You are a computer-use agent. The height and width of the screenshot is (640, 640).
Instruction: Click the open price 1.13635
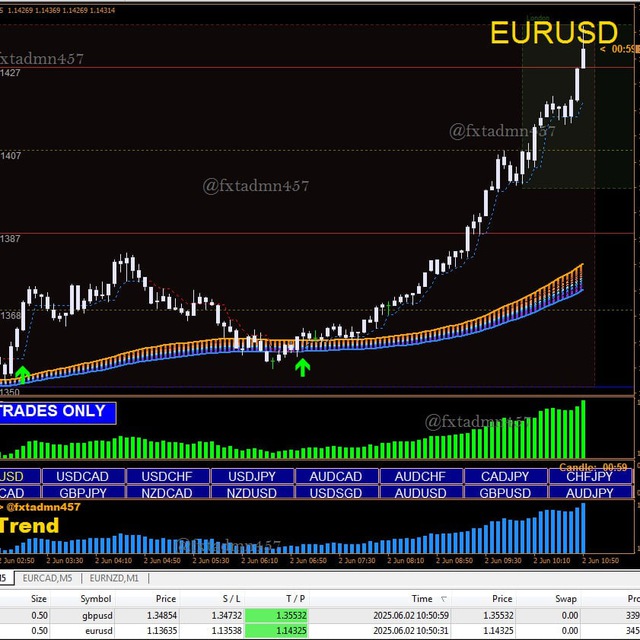[x=162, y=631]
